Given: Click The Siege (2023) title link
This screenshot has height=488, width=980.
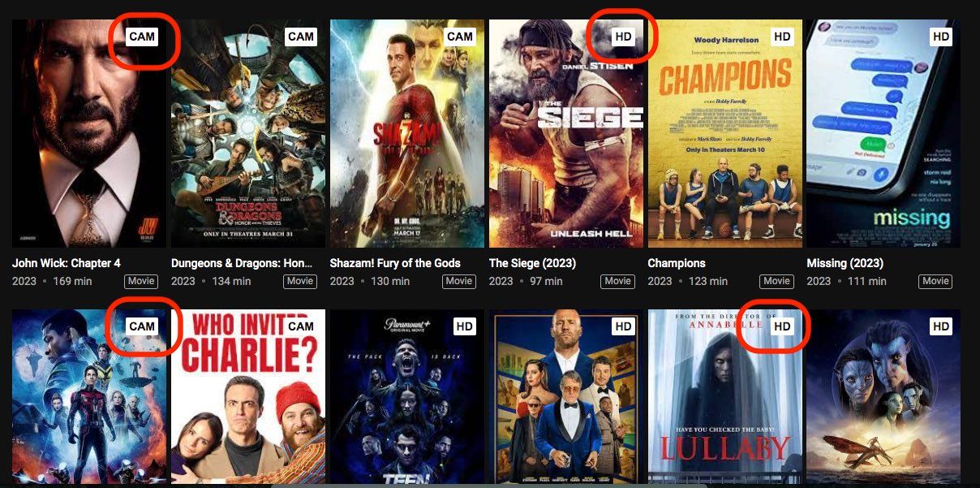Looking at the screenshot, I should (531, 263).
